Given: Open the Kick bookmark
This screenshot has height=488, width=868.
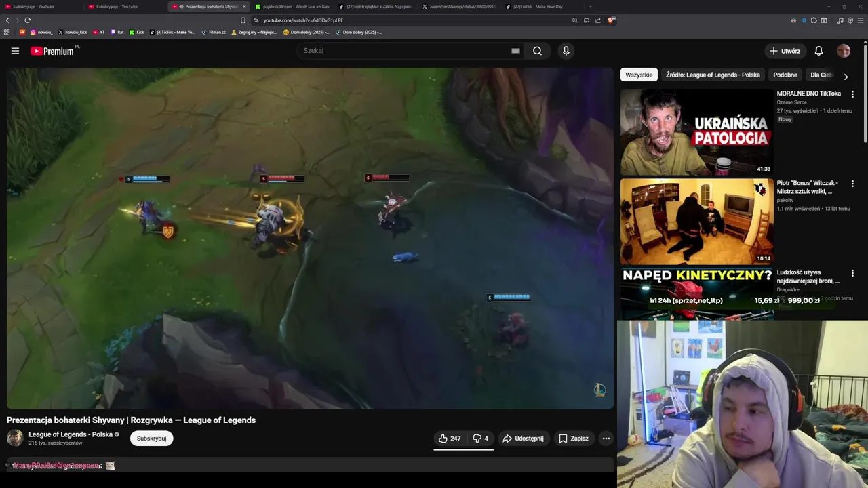Looking at the screenshot, I should (137, 32).
